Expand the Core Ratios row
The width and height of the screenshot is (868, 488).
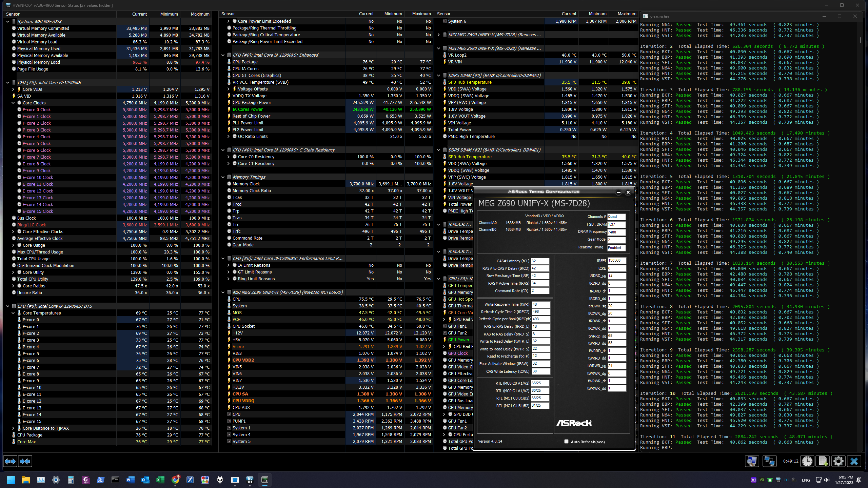[13, 286]
